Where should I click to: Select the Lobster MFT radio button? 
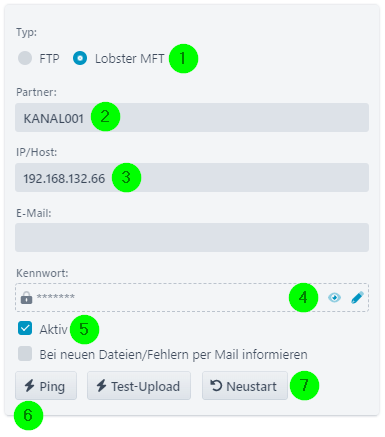[x=80, y=58]
